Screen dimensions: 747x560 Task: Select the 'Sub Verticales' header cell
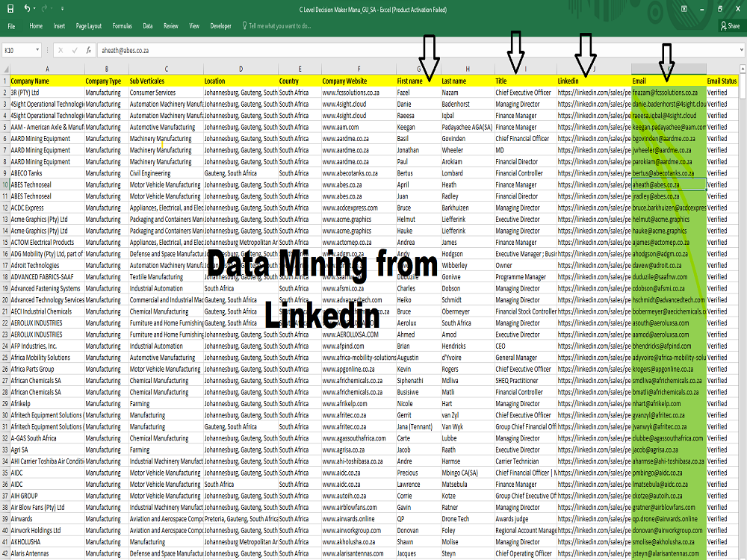click(166, 81)
